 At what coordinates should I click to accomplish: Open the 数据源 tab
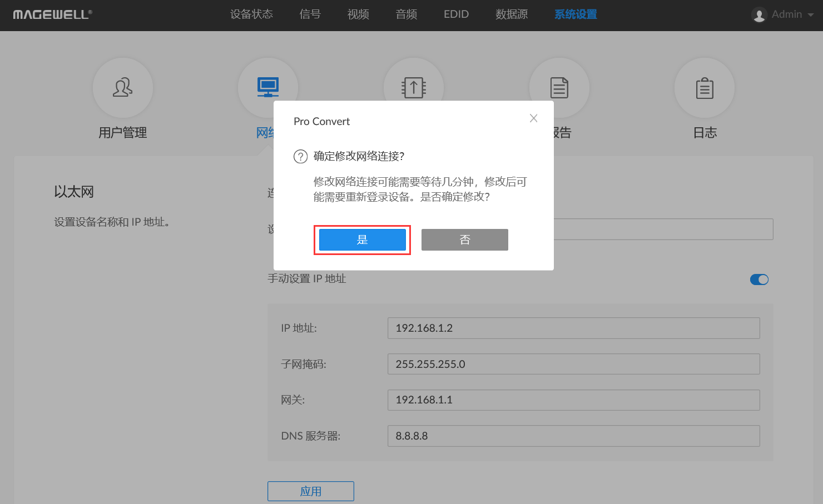coord(511,14)
